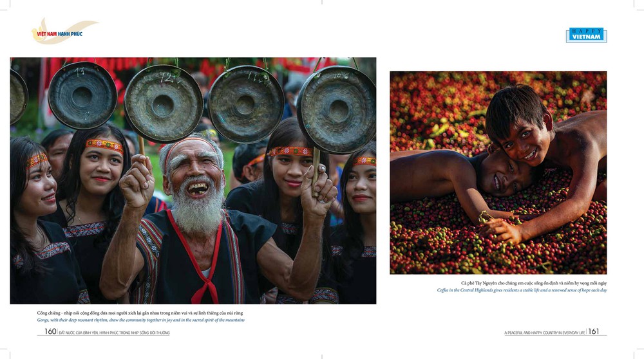This screenshot has width=644, height=359.
Task: Click the caption 'Cà phê Tây Nguyên' text
Action: [x=534, y=283]
